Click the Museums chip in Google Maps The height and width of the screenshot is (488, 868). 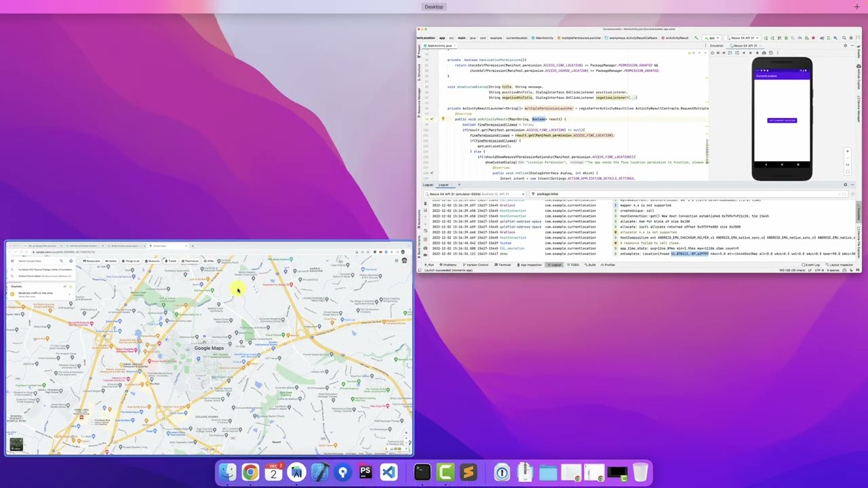(153, 261)
